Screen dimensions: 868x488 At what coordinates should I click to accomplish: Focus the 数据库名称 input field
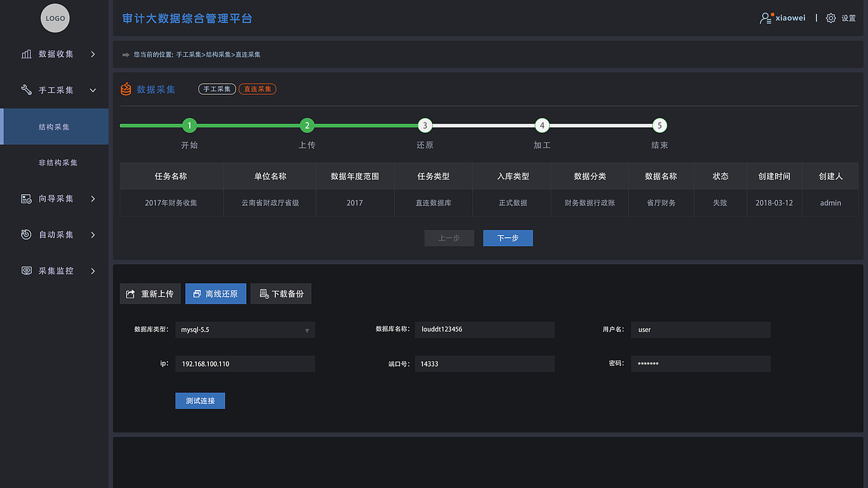tap(485, 330)
